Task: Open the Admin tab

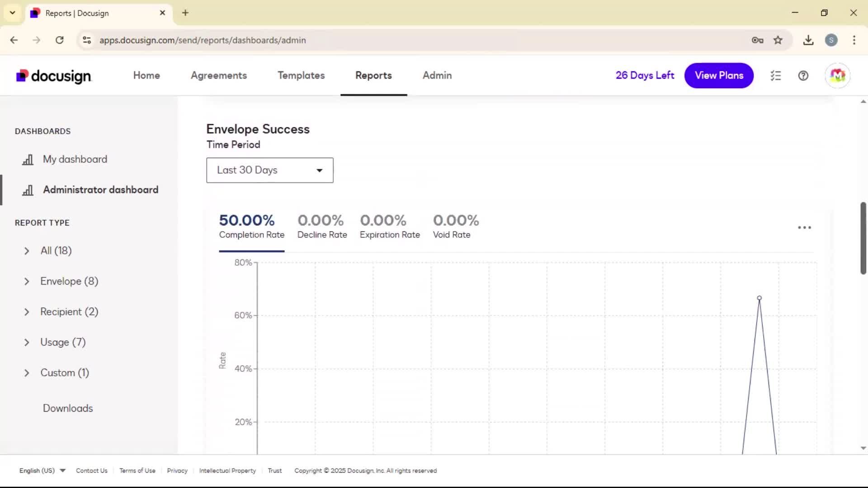Action: [x=437, y=75]
